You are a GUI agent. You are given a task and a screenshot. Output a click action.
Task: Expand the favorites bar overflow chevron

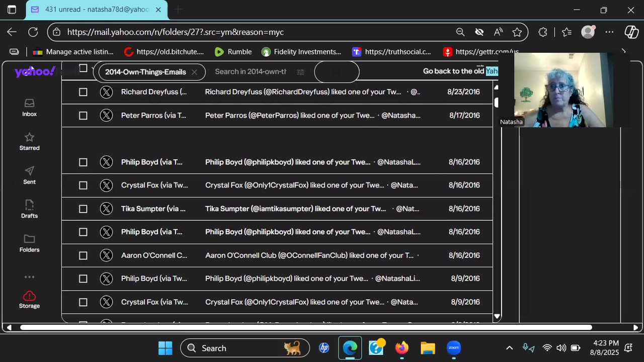[623, 52]
